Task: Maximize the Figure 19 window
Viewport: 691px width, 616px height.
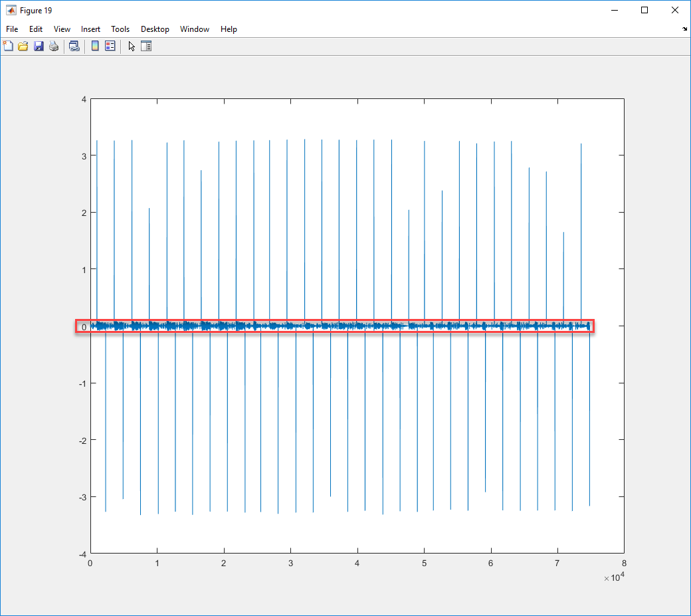Action: (644, 10)
